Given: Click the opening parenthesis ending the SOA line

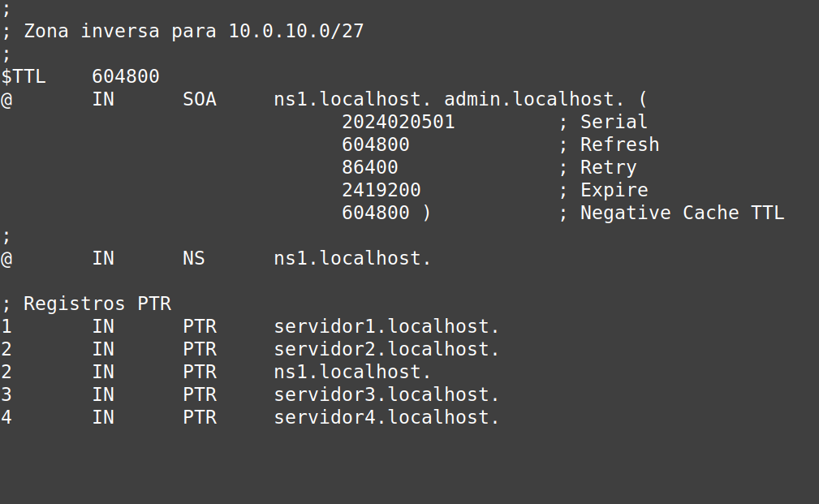Looking at the screenshot, I should coord(642,100).
